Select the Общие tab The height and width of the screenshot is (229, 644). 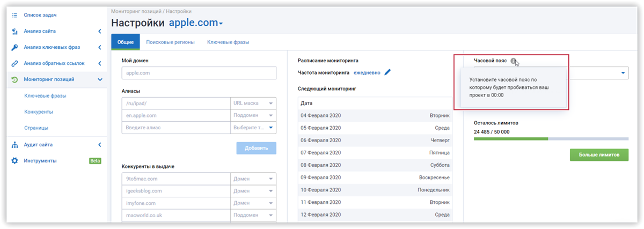pyautogui.click(x=126, y=42)
